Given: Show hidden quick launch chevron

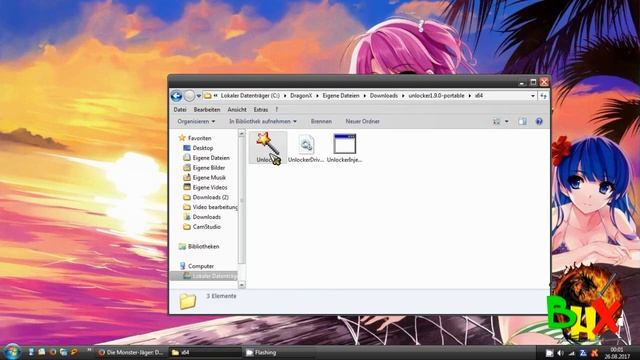Looking at the screenshot, I should coord(89,351).
